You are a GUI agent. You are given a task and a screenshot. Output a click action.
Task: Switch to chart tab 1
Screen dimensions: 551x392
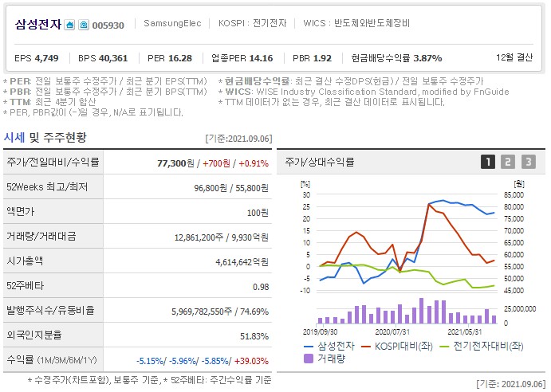pos(487,162)
